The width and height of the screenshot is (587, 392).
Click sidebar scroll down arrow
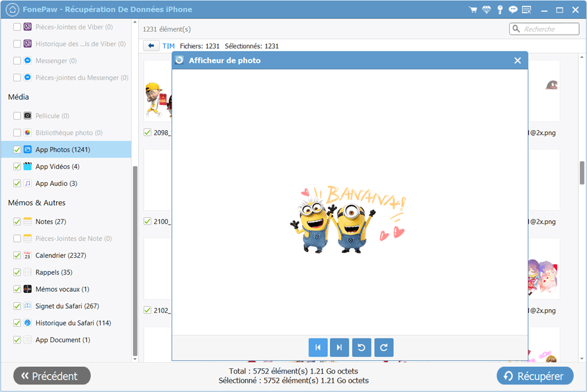pyautogui.click(x=135, y=359)
